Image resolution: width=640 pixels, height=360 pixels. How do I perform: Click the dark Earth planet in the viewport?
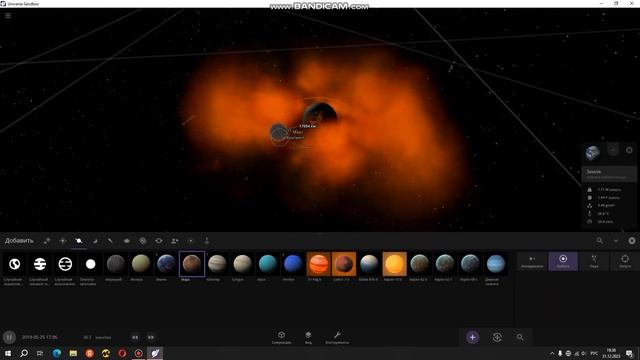(320, 113)
